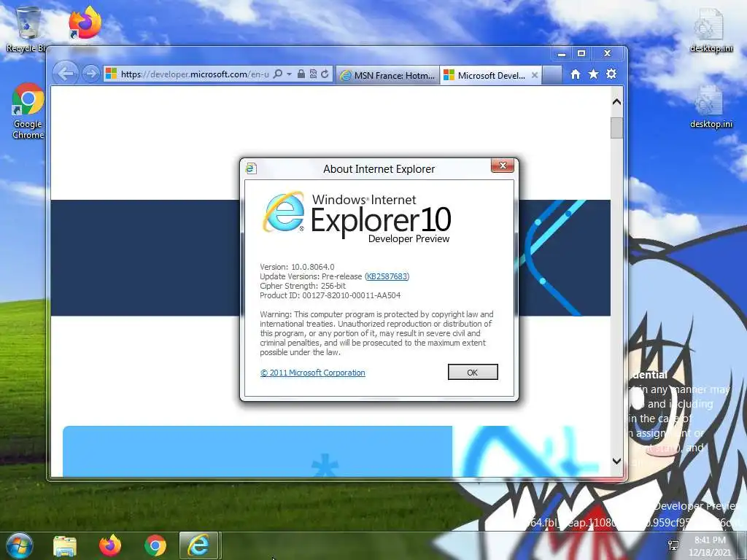Maximize the Internet Explorer window
Image resolution: width=747 pixels, height=560 pixels.
pyautogui.click(x=581, y=53)
